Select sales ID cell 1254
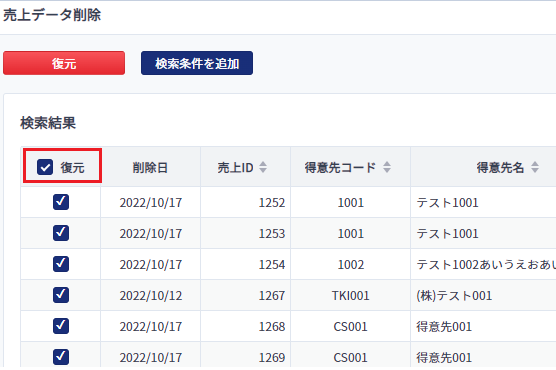 pos(272,265)
